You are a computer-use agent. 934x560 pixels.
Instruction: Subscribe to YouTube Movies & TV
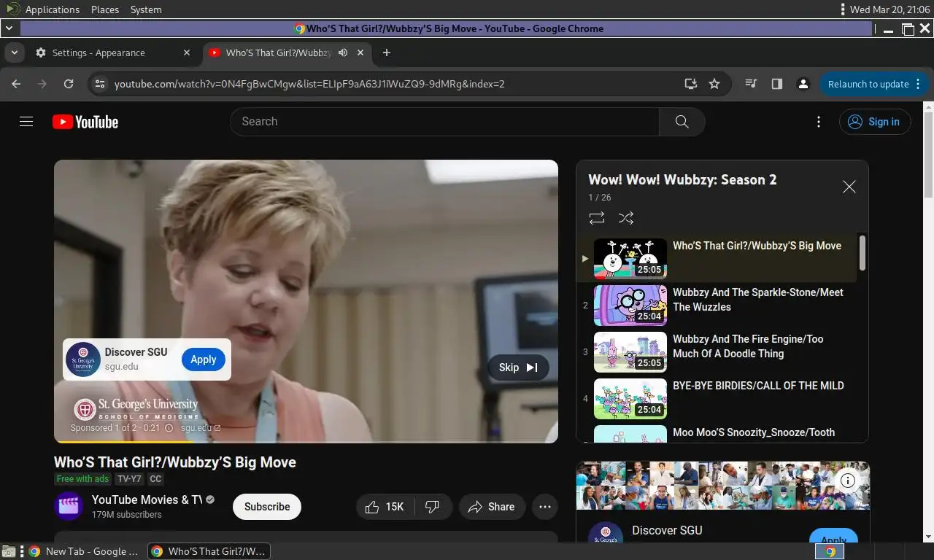(267, 507)
